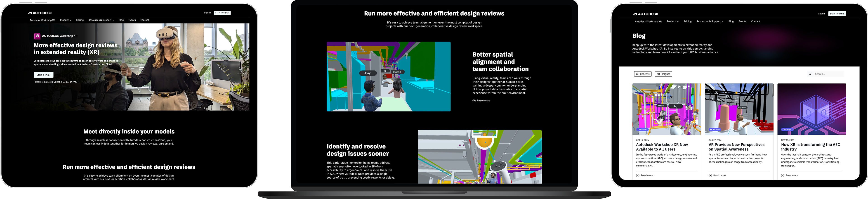
Task: Click XR Benefits tag on second blog card image
Action: 714,130
